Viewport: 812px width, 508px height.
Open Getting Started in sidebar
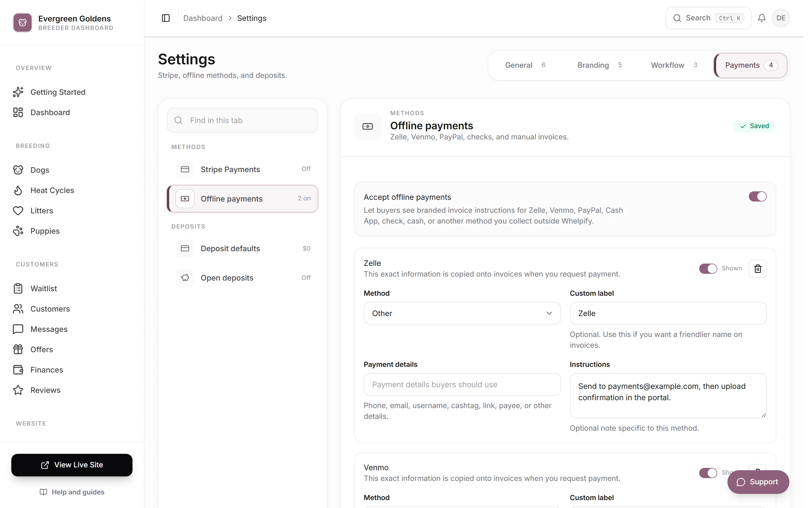(72, 92)
